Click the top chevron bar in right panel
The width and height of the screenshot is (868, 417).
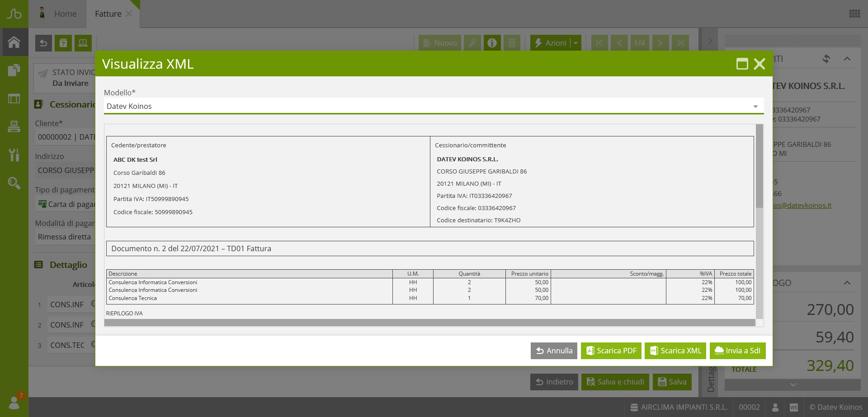[x=793, y=41]
